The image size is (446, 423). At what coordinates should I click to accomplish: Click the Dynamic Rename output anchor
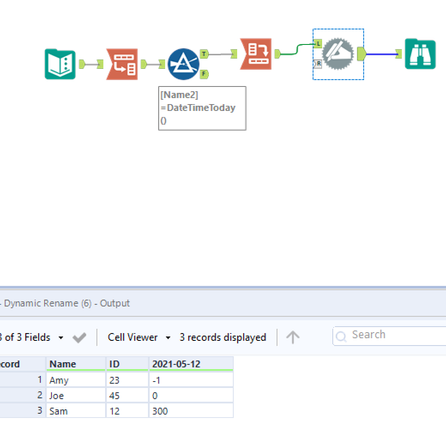pyautogui.click(x=361, y=54)
